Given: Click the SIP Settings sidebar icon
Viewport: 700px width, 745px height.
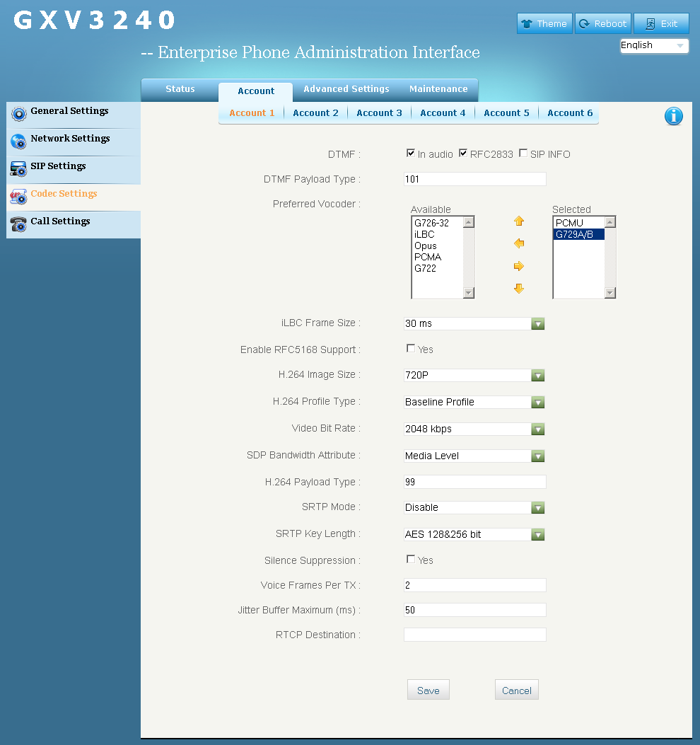Looking at the screenshot, I should [19, 168].
